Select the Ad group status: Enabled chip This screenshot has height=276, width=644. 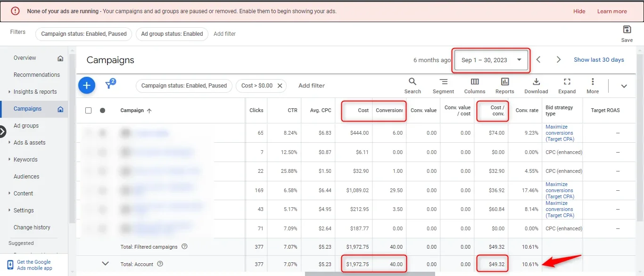point(172,34)
